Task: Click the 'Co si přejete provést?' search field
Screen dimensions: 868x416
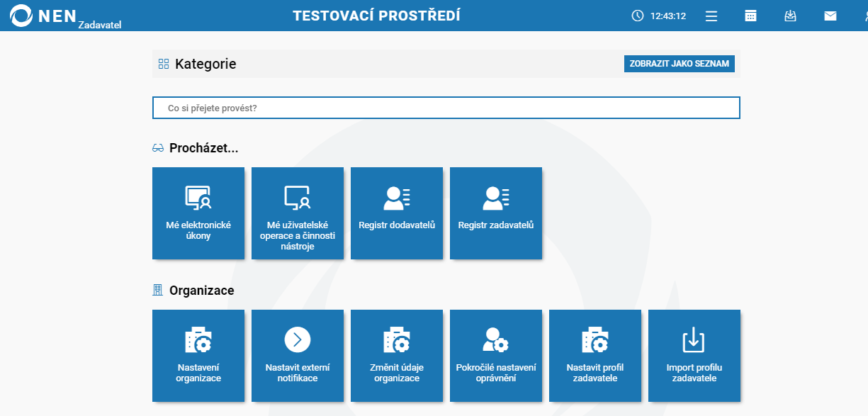Action: (446, 108)
